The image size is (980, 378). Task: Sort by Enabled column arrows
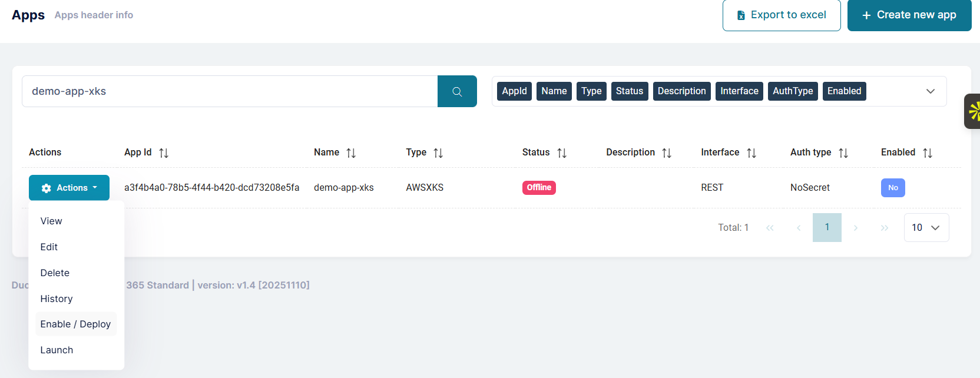(928, 153)
